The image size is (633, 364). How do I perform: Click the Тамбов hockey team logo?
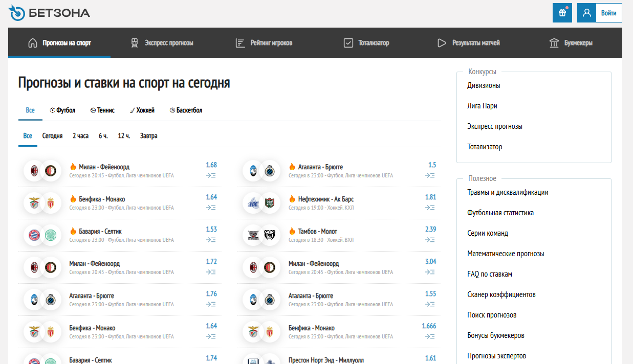pos(253,235)
